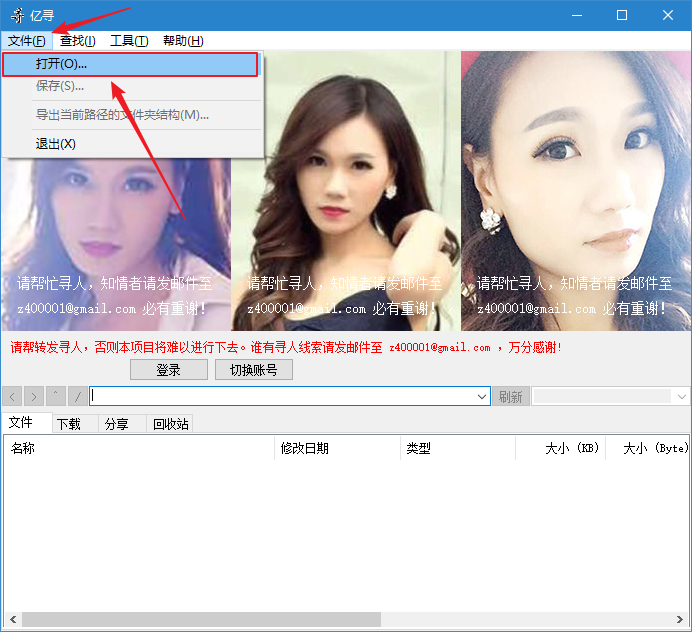Switch to the 回收站 tab
This screenshot has height=632, width=692.
169,424
